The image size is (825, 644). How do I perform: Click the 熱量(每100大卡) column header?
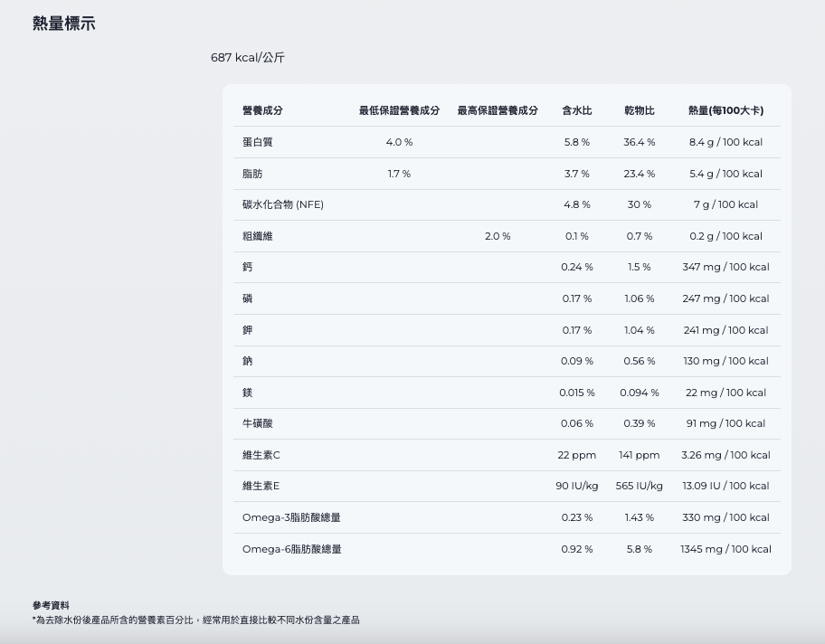pyautogui.click(x=725, y=110)
